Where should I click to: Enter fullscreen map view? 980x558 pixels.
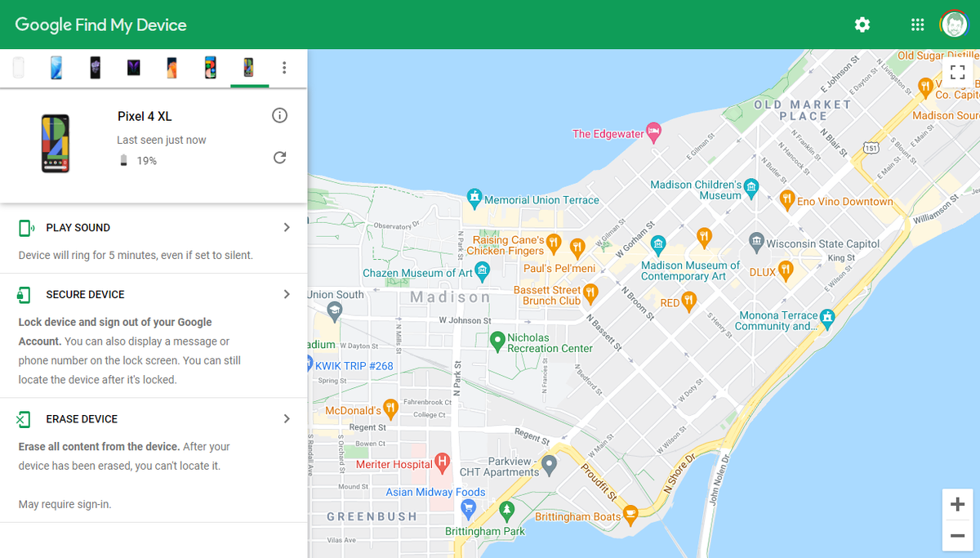tap(957, 72)
